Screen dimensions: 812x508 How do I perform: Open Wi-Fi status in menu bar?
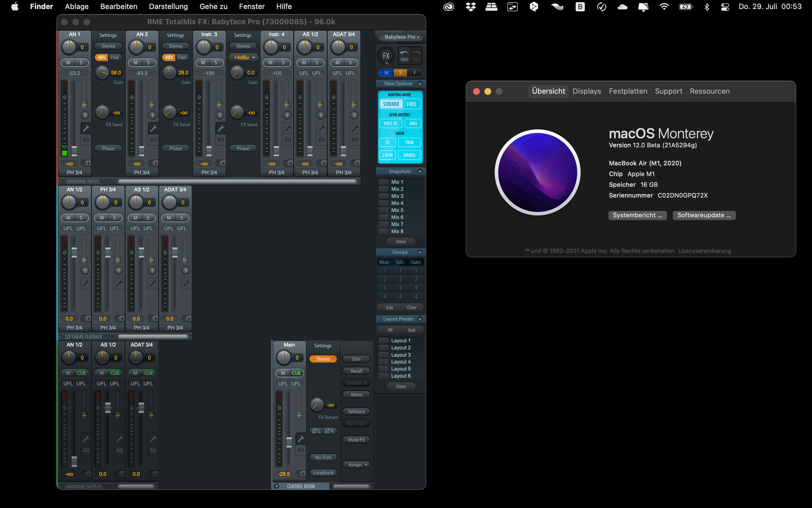click(x=664, y=7)
